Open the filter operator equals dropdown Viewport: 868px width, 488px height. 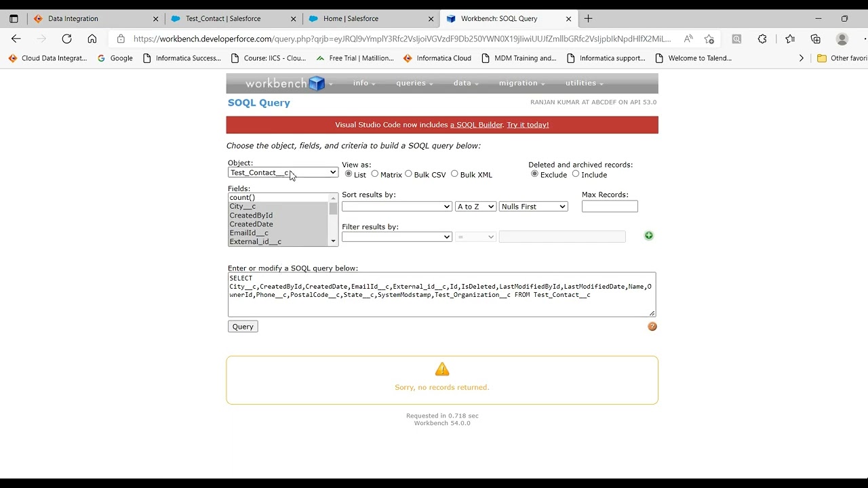[476, 237]
